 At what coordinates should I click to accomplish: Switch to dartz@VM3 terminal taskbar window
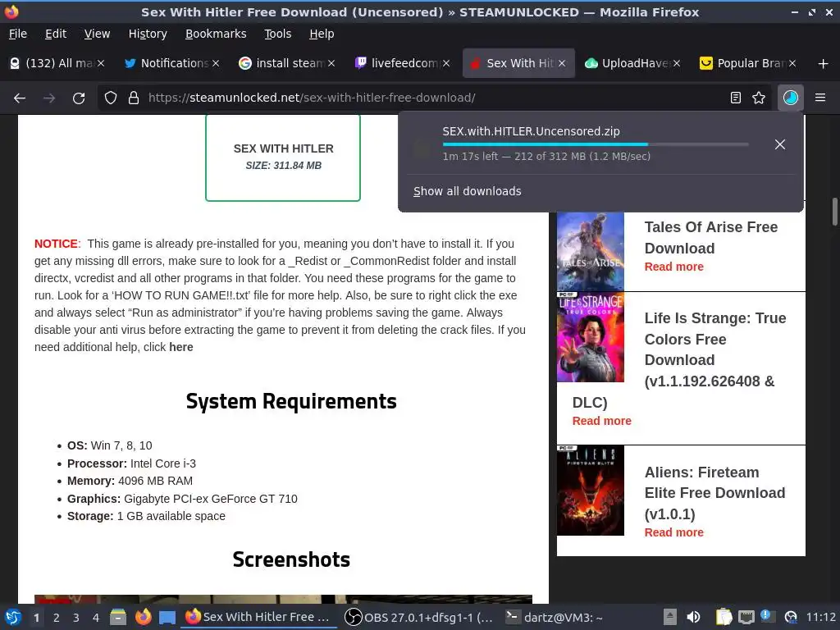pos(555,618)
